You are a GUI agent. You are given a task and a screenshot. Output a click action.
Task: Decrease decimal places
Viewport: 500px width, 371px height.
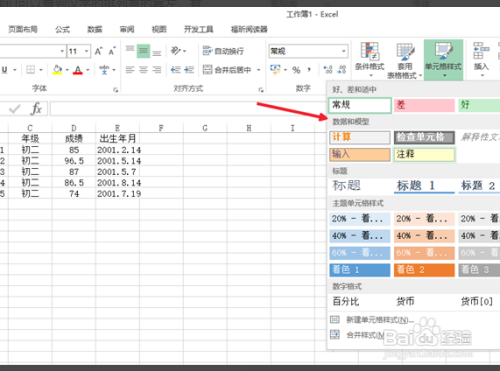pos(342,70)
